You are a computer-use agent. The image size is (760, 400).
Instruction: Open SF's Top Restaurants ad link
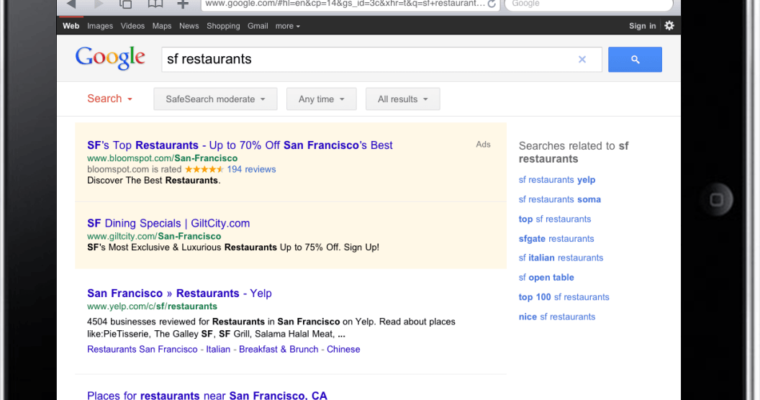click(239, 145)
